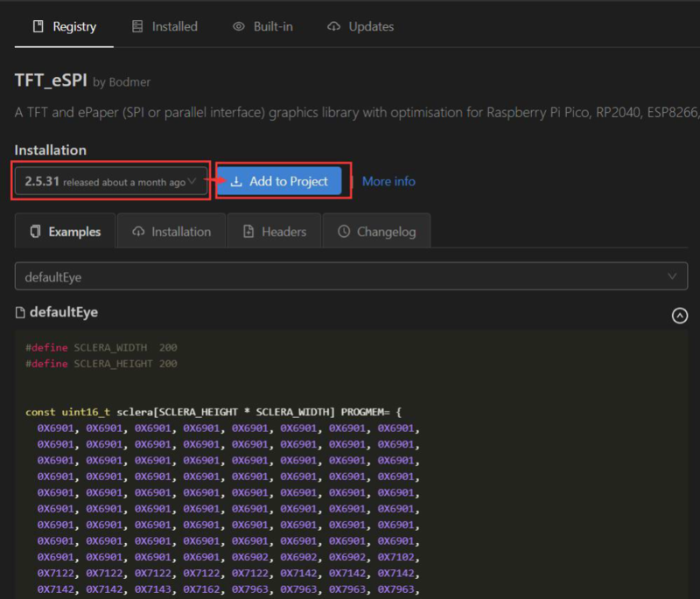Image resolution: width=700 pixels, height=599 pixels.
Task: Click the TFT_eSPI library title
Action: (x=51, y=80)
